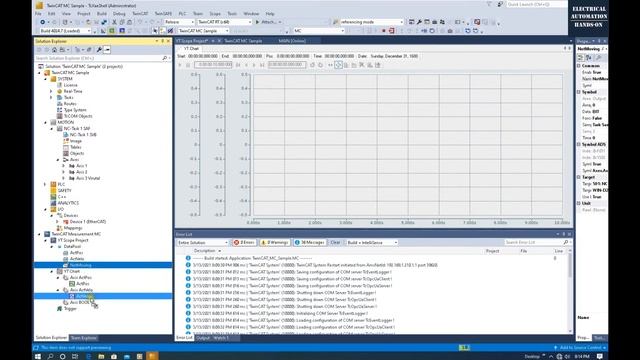Select Axis 3 Virutal in tree
Viewport: 640px width, 360px height.
click(88, 178)
